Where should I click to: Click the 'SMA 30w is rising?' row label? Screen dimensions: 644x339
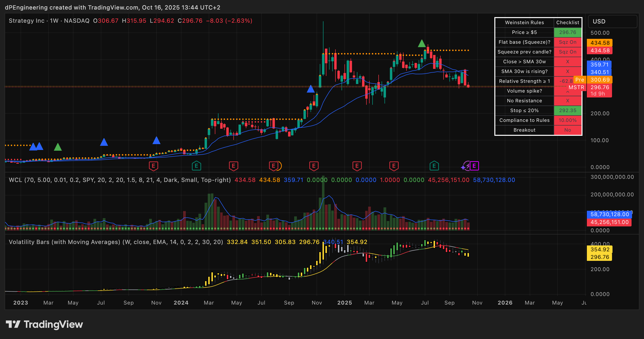pos(524,71)
